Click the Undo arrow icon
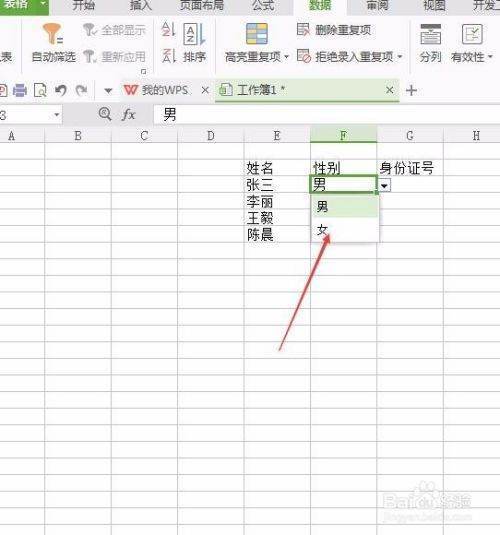500x535 pixels. pos(61,90)
